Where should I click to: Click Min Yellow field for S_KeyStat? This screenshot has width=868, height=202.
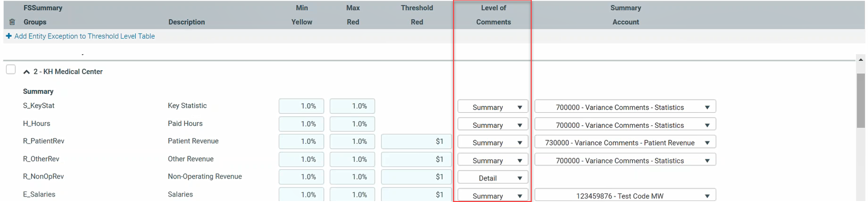301,106
